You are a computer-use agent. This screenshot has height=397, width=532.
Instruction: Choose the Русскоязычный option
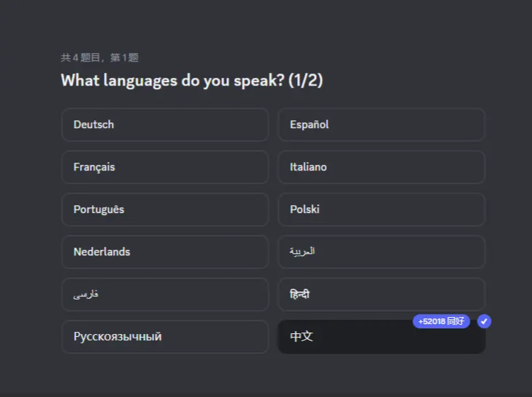[x=165, y=337]
